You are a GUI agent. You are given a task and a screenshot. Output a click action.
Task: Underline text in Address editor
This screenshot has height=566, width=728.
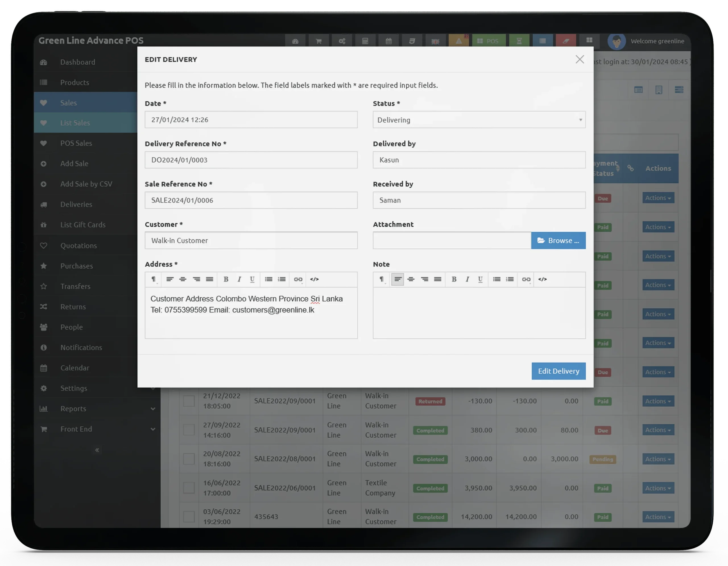coord(252,279)
